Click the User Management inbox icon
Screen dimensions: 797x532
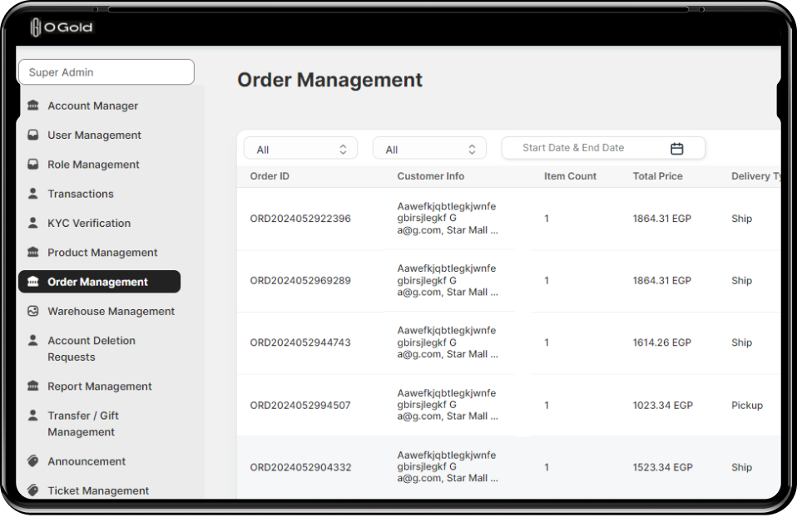tap(33, 135)
